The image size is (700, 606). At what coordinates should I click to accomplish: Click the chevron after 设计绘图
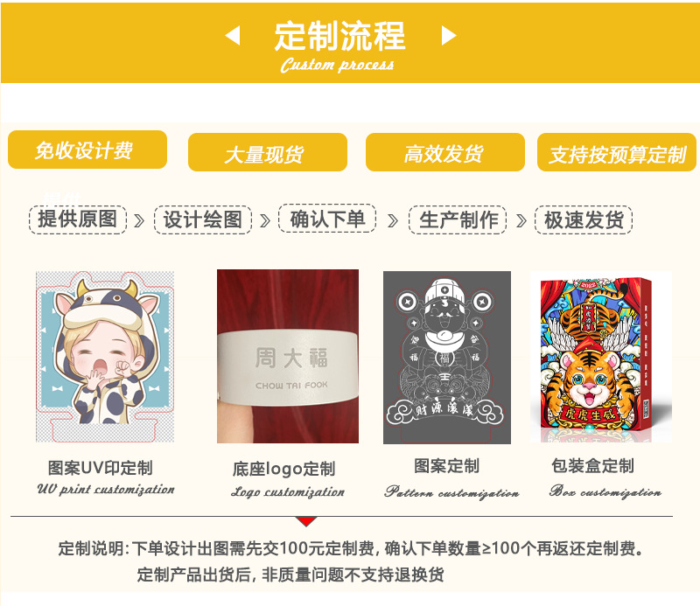(265, 220)
